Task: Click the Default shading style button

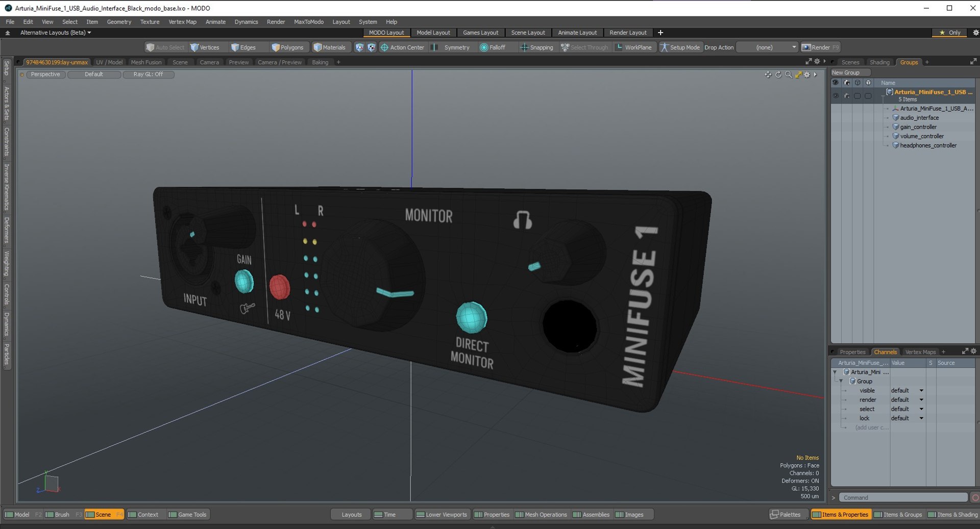Action: coord(94,74)
